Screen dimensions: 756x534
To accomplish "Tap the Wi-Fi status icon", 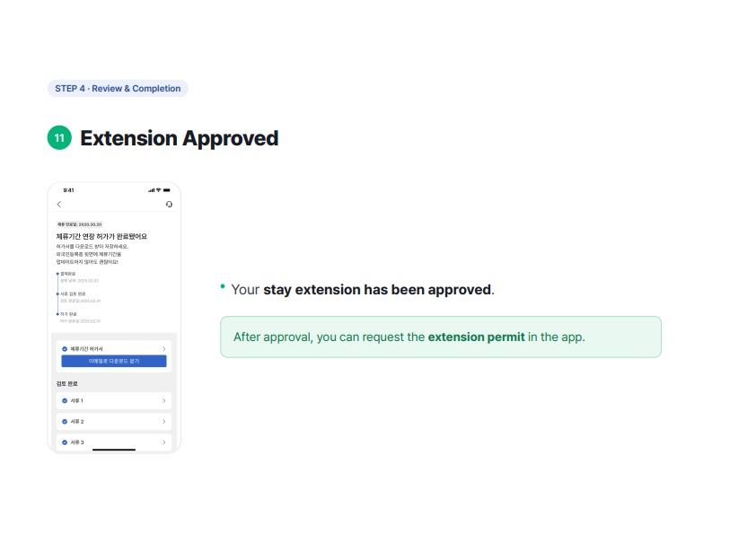I will click(158, 190).
